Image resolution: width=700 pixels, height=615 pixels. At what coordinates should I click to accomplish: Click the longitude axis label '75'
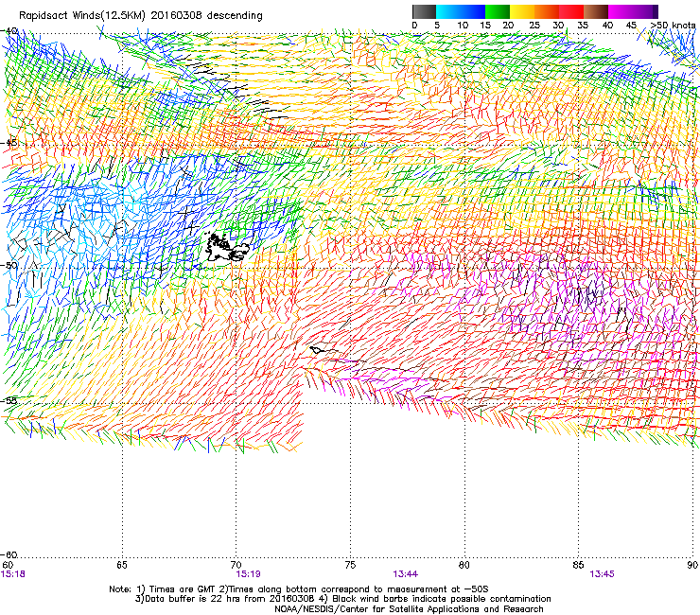[x=350, y=566]
